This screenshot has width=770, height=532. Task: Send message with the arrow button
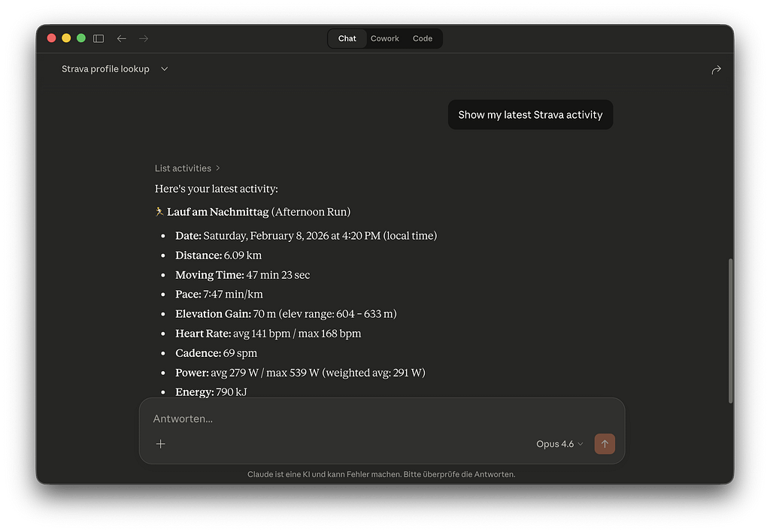point(605,443)
